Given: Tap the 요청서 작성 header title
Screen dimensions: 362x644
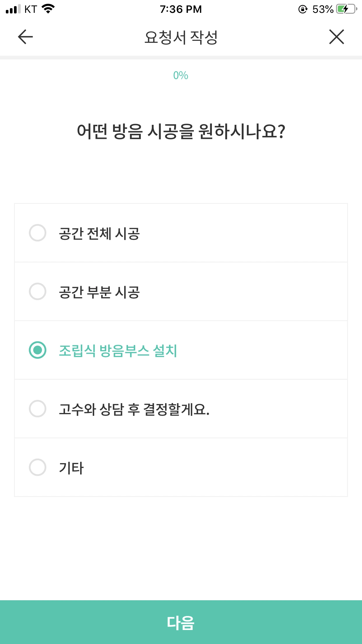Looking at the screenshot, I should click(x=181, y=37).
